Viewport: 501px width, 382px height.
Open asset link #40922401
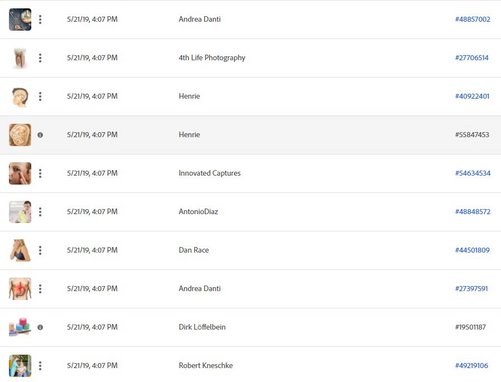click(x=472, y=96)
